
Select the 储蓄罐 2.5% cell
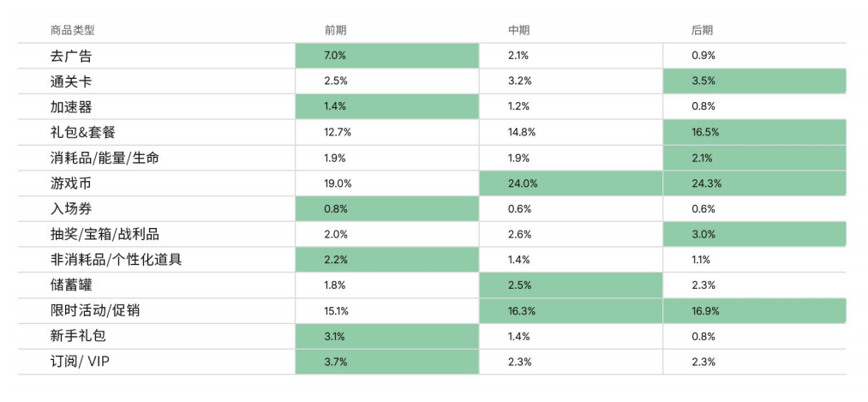click(x=571, y=285)
